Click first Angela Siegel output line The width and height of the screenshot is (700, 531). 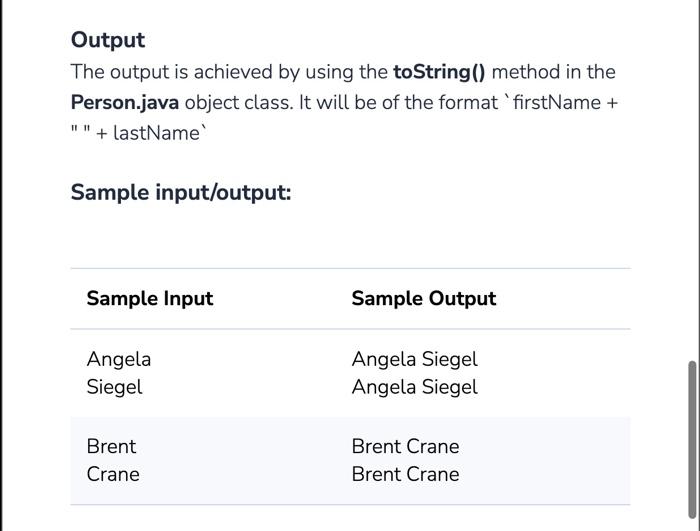415,360
